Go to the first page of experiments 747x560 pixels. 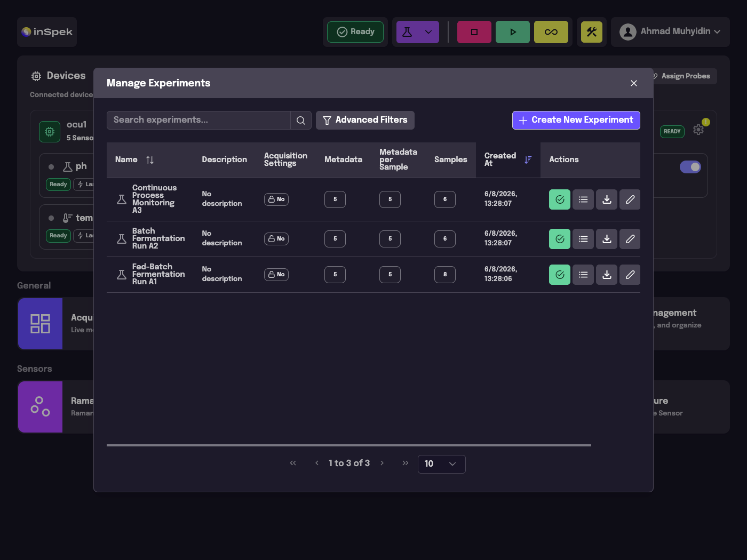pyautogui.click(x=293, y=463)
